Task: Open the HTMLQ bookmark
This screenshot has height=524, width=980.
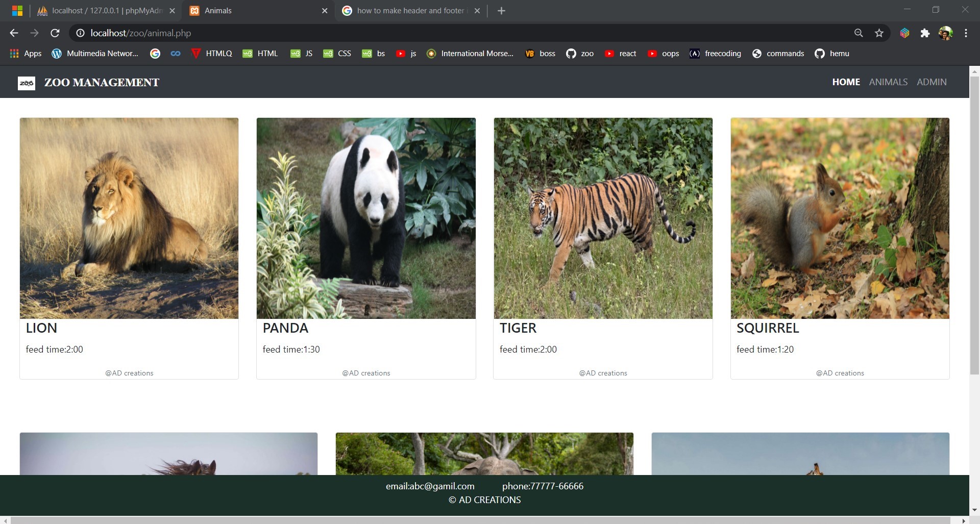Action: click(211, 53)
